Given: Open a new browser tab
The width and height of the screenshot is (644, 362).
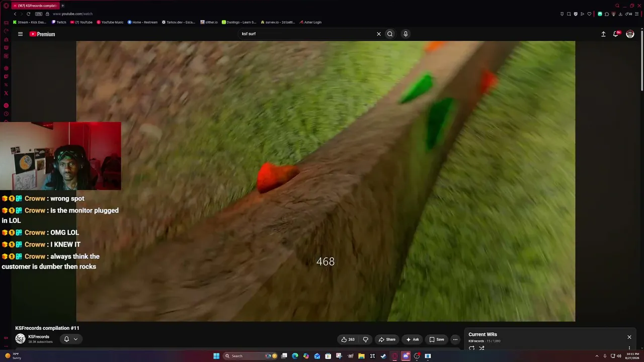Looking at the screenshot, I should coord(62,6).
